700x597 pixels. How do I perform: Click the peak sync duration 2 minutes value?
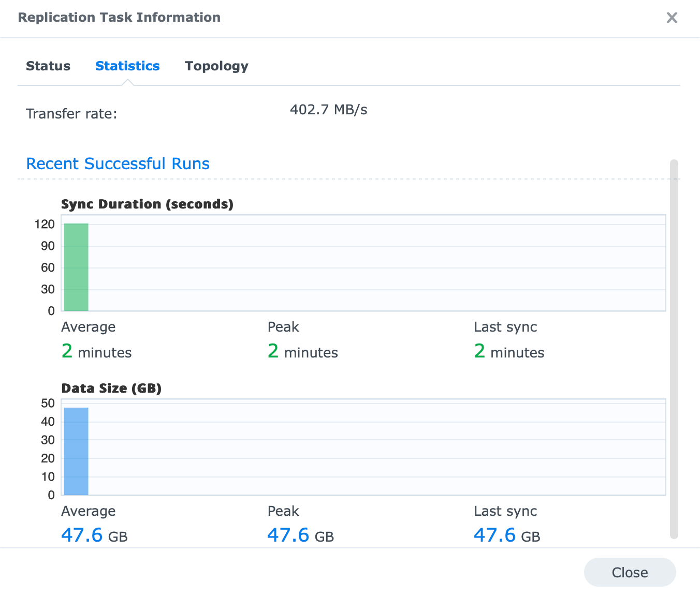302,352
